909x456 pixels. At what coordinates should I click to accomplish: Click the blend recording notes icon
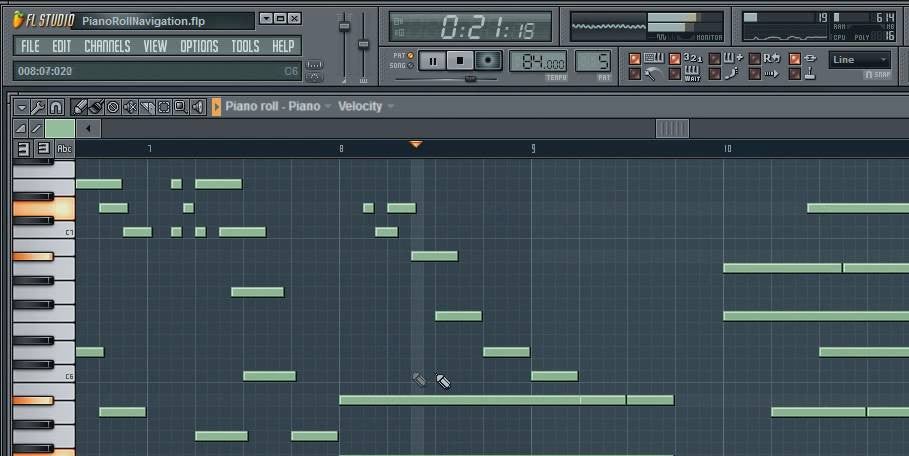732,58
